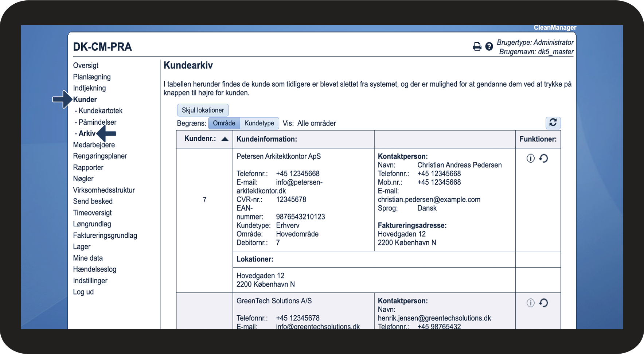Image resolution: width=644 pixels, height=354 pixels.
Task: Show info for GreenTech Solutions A/S
Action: [x=530, y=303]
